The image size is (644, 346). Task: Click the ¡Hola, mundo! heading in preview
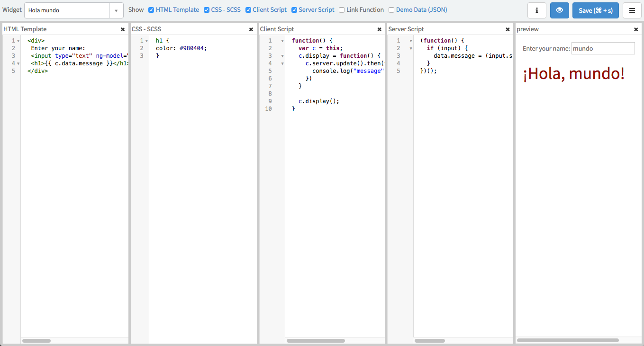574,74
